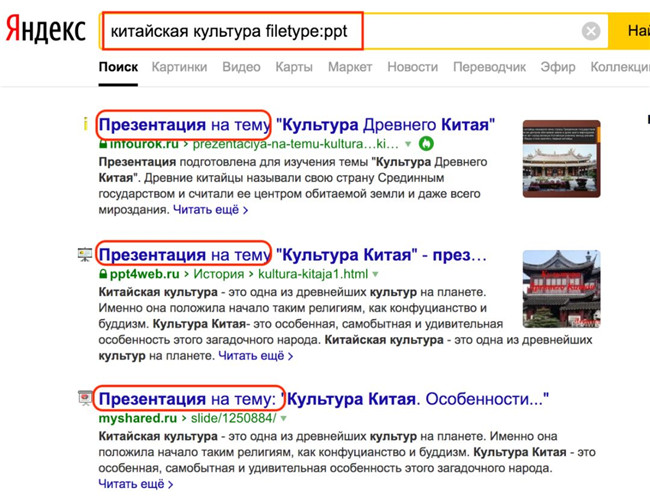Image resolution: width=650 pixels, height=498 pixels.
Task: Click Читать ещё under myshared.ru snippet
Action: [136, 484]
